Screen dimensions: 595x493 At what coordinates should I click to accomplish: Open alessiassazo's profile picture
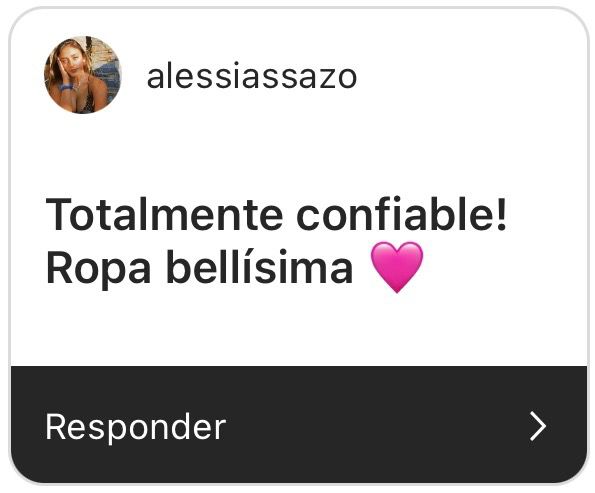coord(82,75)
